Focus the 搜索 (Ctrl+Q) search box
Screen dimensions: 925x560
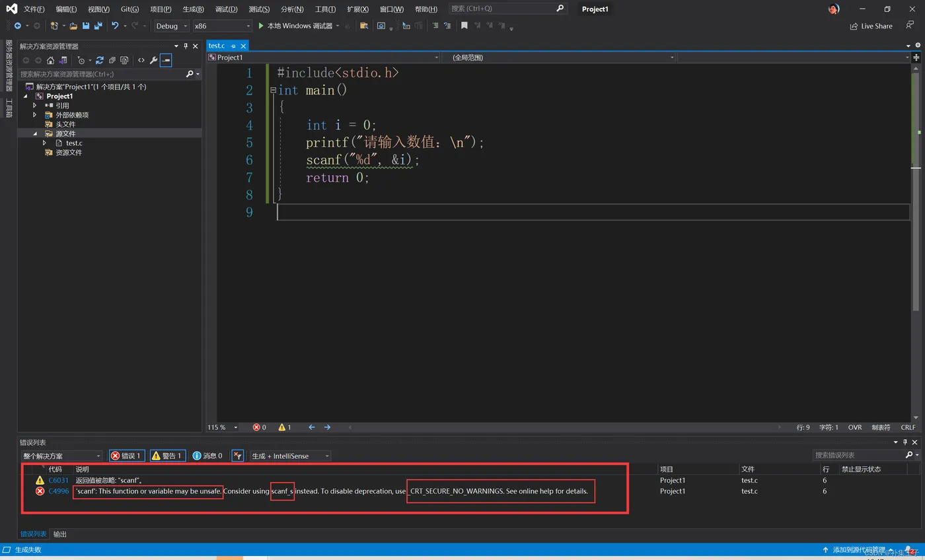(x=507, y=9)
